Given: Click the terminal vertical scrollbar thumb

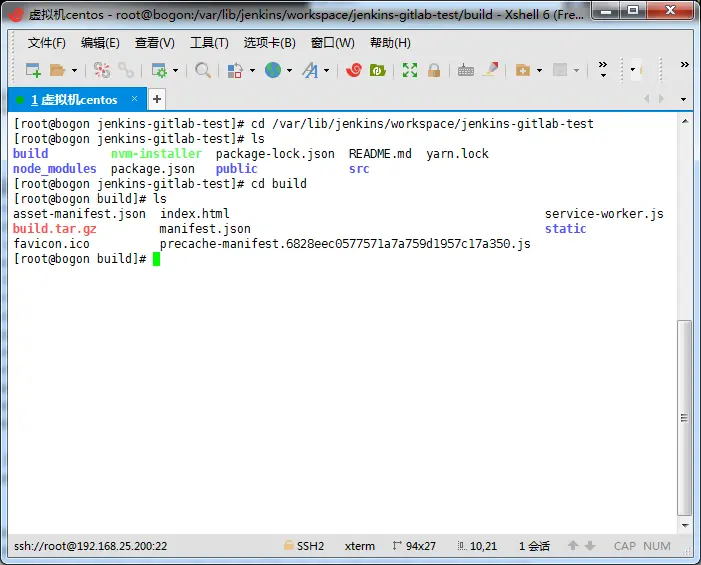Looking at the screenshot, I should (x=684, y=418).
